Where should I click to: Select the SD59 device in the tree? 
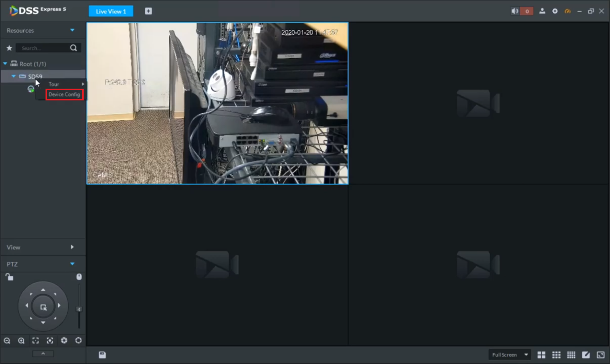click(x=35, y=77)
